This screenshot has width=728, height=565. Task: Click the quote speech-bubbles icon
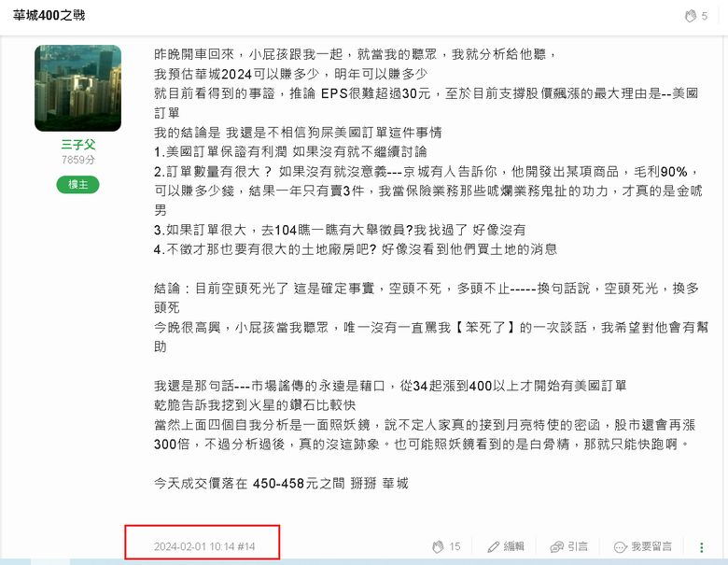[556, 547]
